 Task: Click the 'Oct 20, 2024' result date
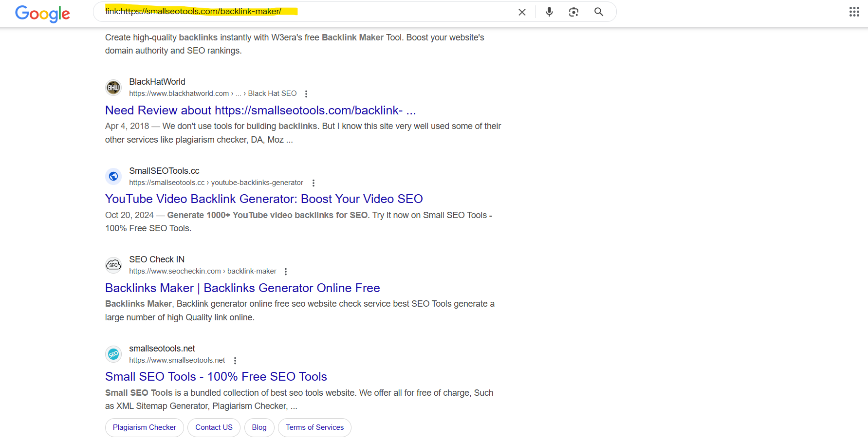[129, 215]
